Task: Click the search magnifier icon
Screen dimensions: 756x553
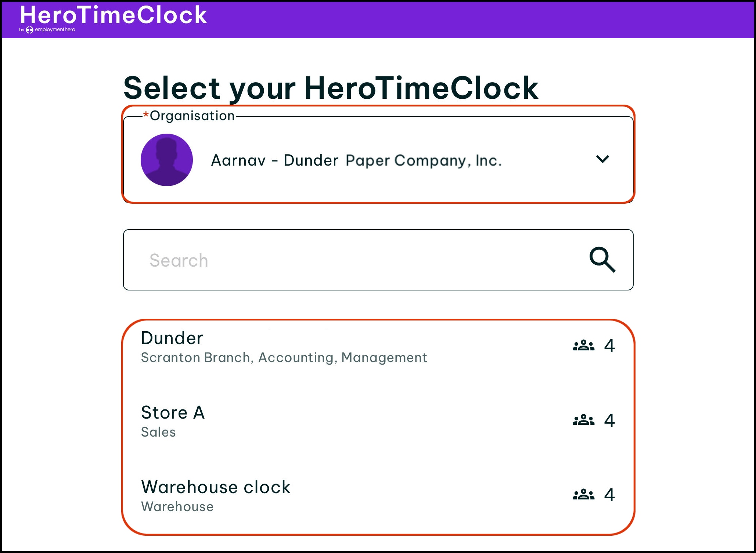Action: [602, 260]
